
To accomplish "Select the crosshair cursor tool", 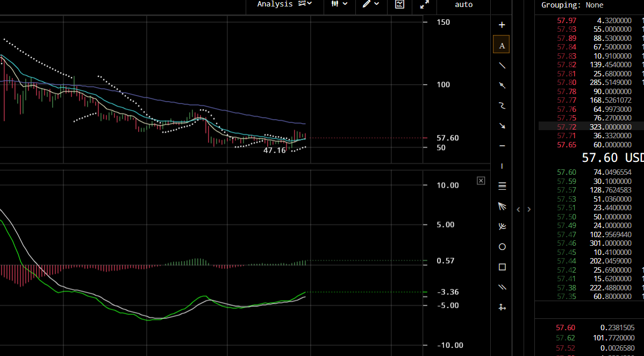I will (502, 25).
